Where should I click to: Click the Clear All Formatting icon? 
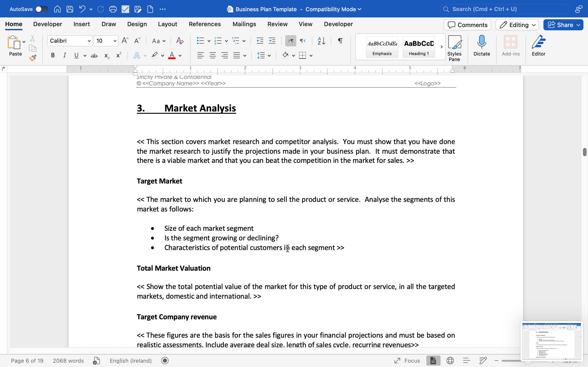pyautogui.click(x=180, y=41)
